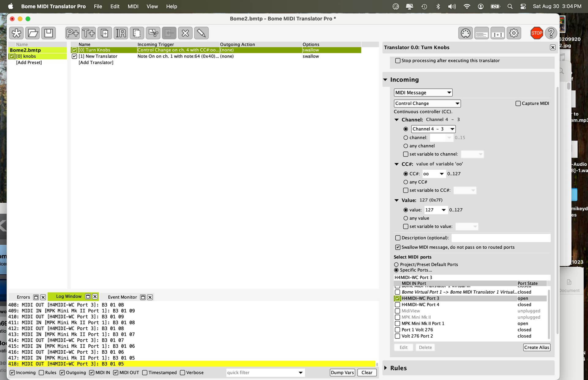Image resolution: width=588 pixels, height=380 pixels.
Task: Add a new translator with the T+ icon
Action: tap(89, 33)
